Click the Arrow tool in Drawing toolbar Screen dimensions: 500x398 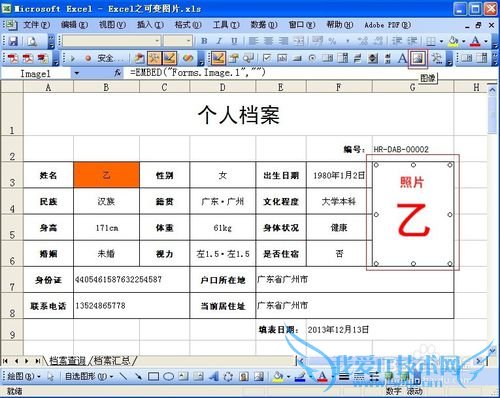pos(138,377)
